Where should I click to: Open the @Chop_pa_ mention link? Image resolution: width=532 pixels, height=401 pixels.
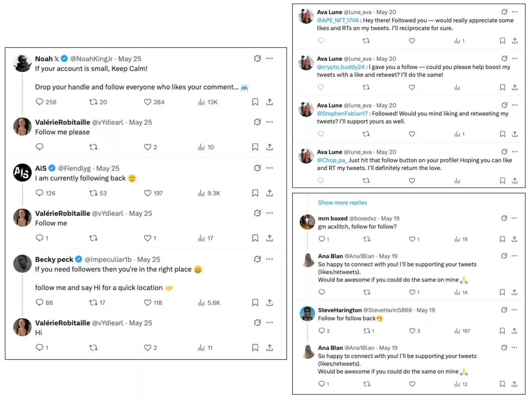click(332, 160)
